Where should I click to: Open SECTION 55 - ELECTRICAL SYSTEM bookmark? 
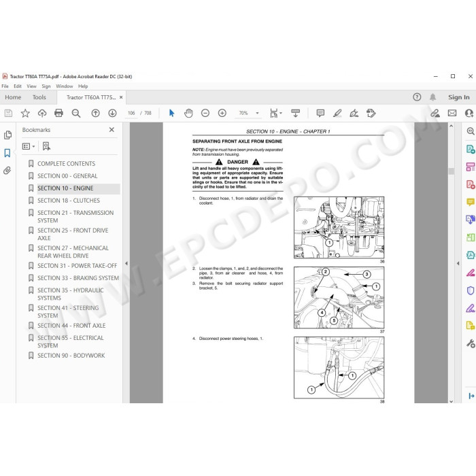tap(71, 341)
